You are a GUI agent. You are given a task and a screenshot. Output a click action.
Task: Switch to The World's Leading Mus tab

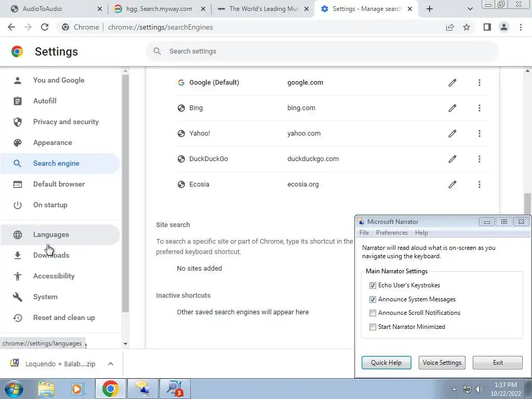point(263,9)
